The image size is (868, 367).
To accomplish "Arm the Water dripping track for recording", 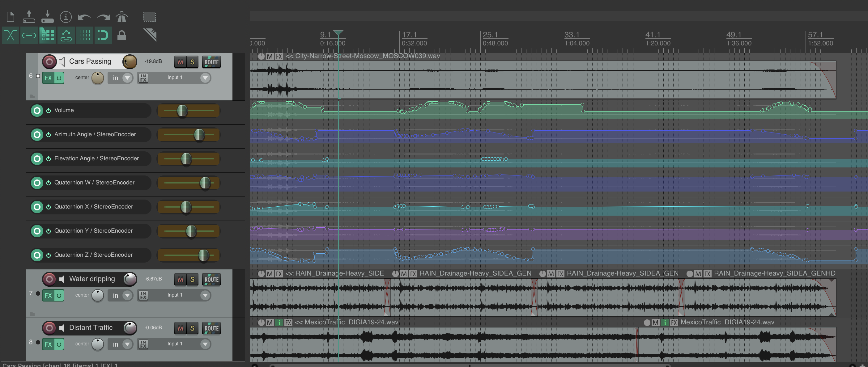I will pyautogui.click(x=49, y=279).
